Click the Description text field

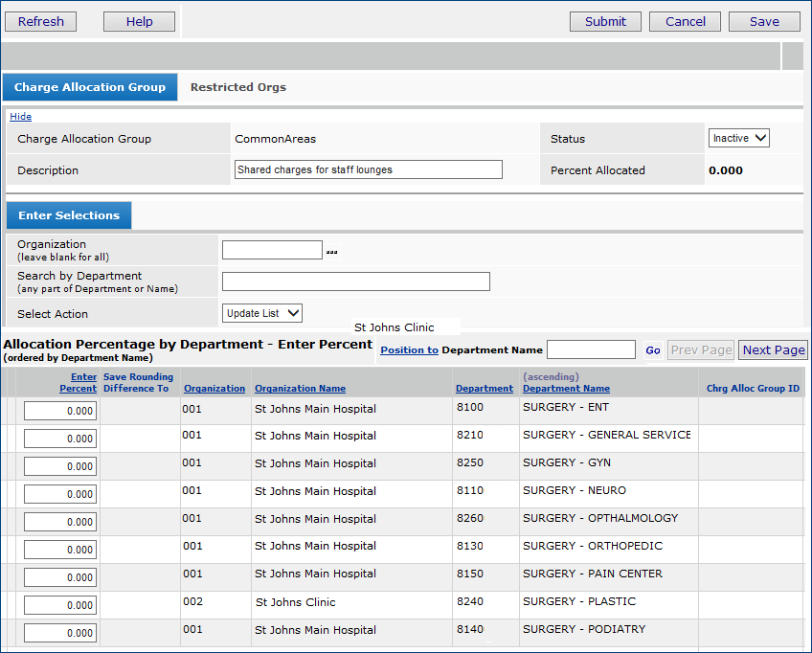pyautogui.click(x=368, y=169)
